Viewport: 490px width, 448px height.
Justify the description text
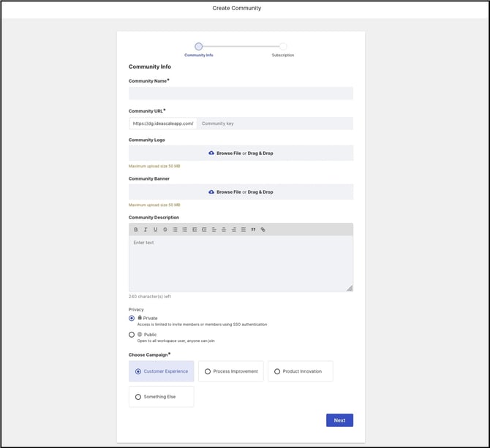pos(244,229)
